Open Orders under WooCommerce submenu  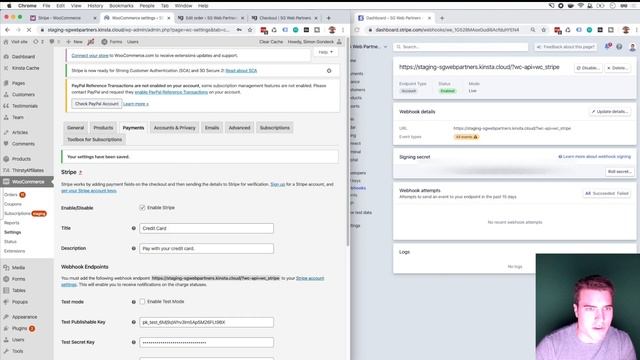tap(11, 195)
